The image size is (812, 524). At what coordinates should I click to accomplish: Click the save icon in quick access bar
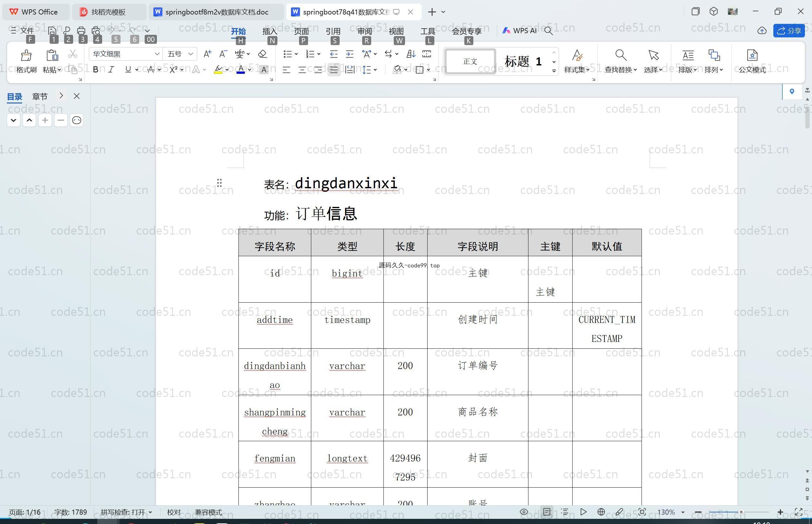pyautogui.click(x=52, y=31)
